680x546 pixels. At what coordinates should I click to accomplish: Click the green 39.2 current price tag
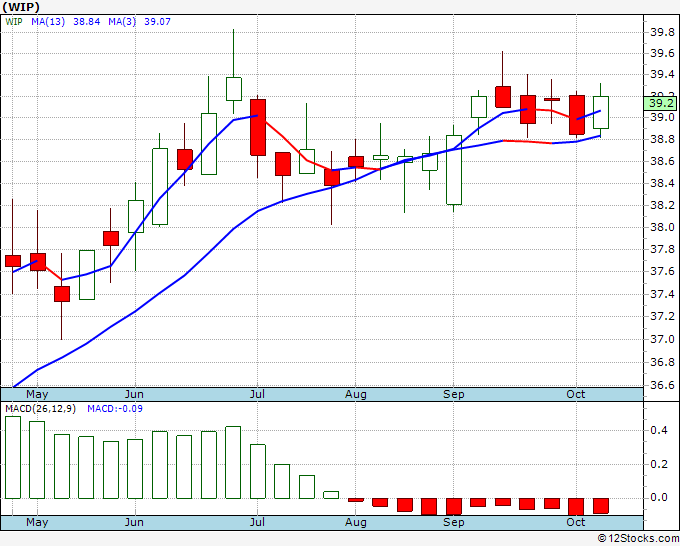tap(660, 104)
